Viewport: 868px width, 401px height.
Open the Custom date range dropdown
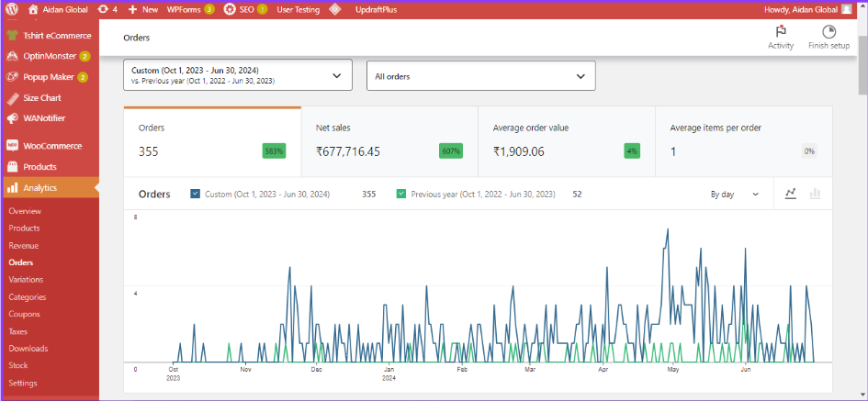point(237,76)
